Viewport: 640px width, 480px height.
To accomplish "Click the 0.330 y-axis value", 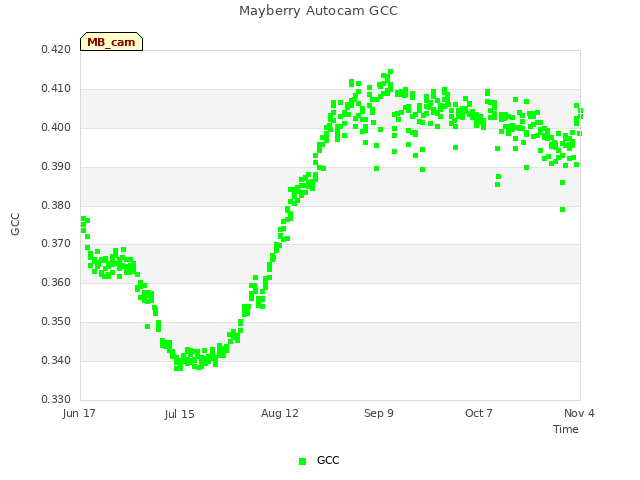I will (56, 399).
